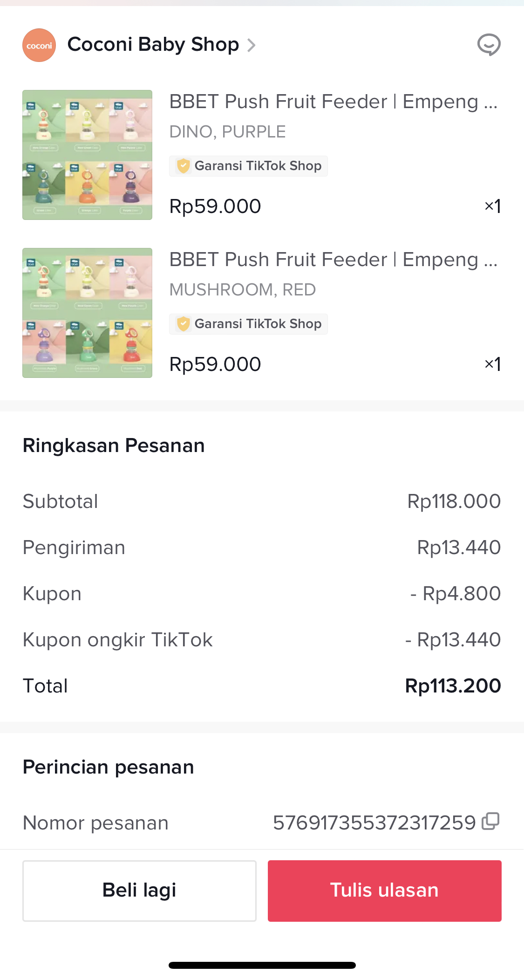The image size is (524, 980).
Task: Tap the Kupon discount - Rp4.800
Action: [x=455, y=594]
